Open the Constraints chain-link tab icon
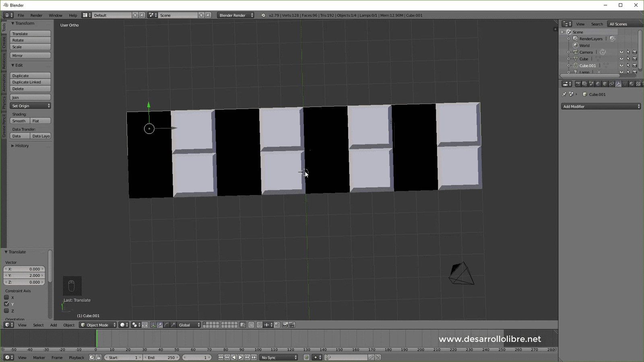Screen dimensions: 644x362 pyautogui.click(x=611, y=84)
